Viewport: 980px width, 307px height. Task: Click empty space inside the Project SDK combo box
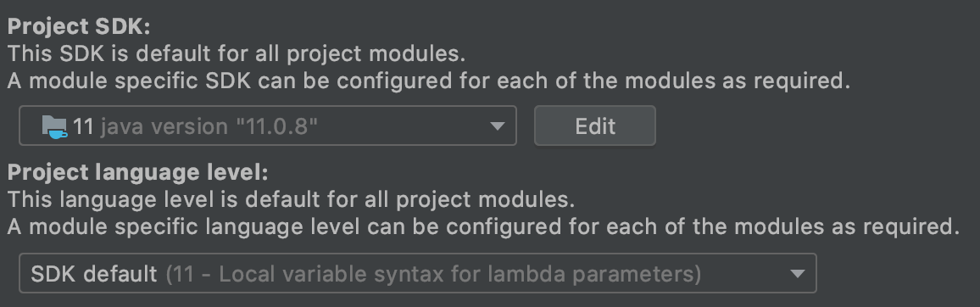[x=404, y=126]
